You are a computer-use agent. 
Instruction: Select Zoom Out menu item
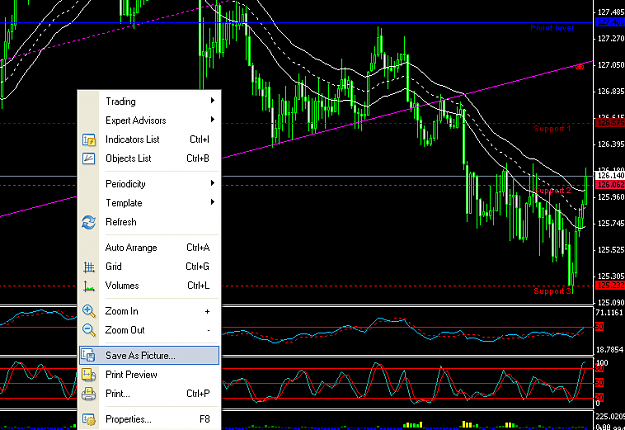[149, 330]
